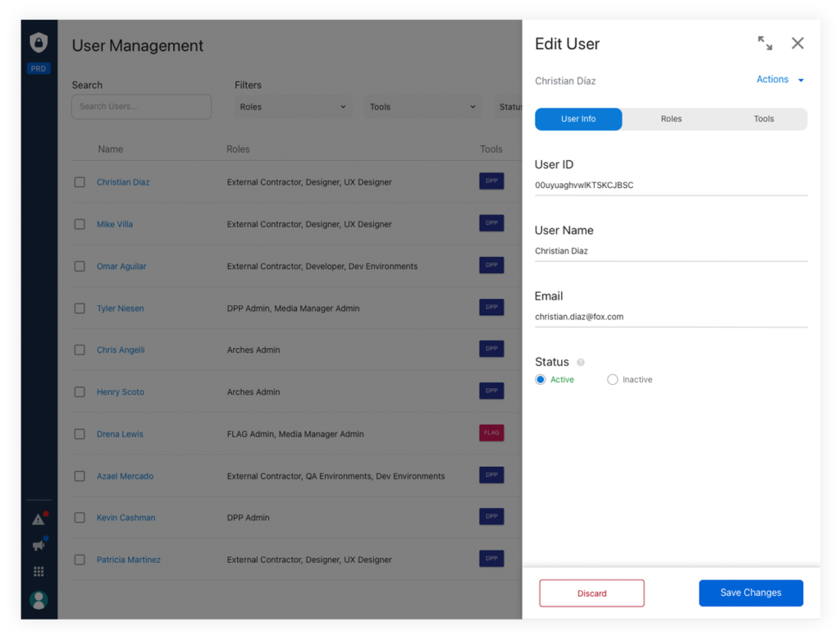Screen dimensions: 840x641
Task: Expand the Tools filter dropdown
Action: pos(422,107)
